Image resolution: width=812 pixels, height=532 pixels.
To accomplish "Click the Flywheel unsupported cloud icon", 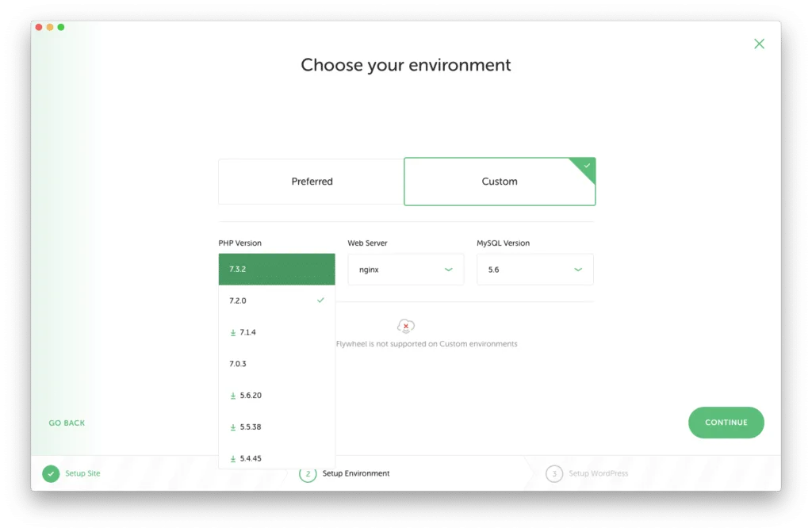I will tap(406, 326).
